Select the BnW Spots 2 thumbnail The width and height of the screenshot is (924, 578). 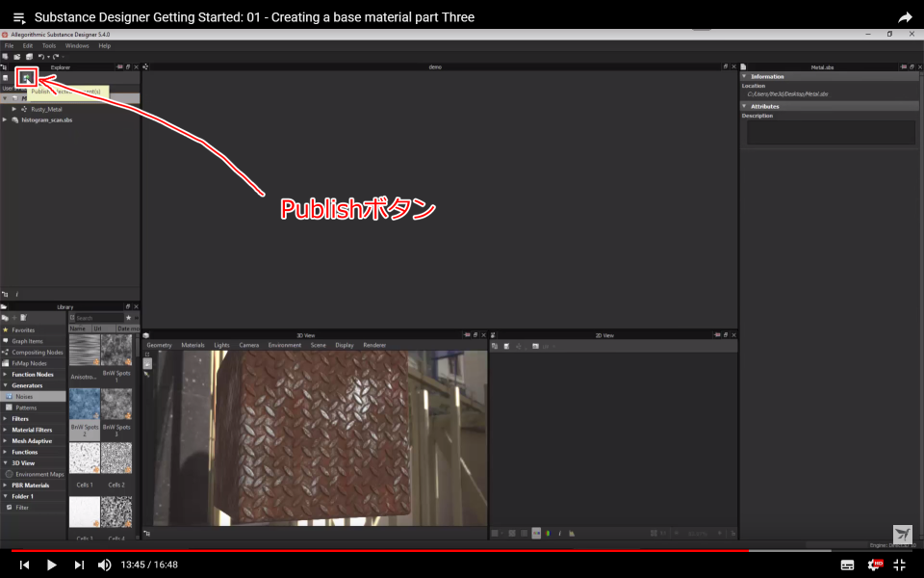tap(85, 404)
